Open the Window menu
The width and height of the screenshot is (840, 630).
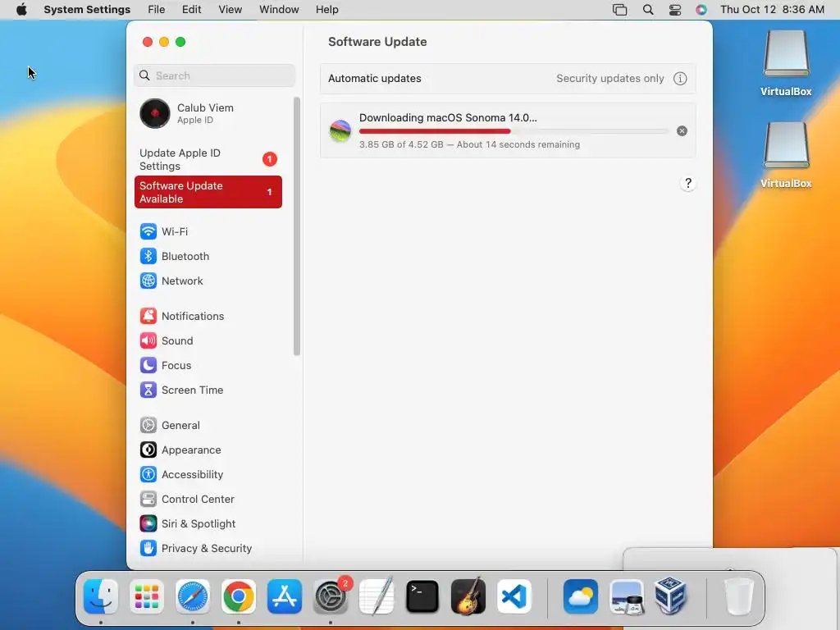pos(279,10)
